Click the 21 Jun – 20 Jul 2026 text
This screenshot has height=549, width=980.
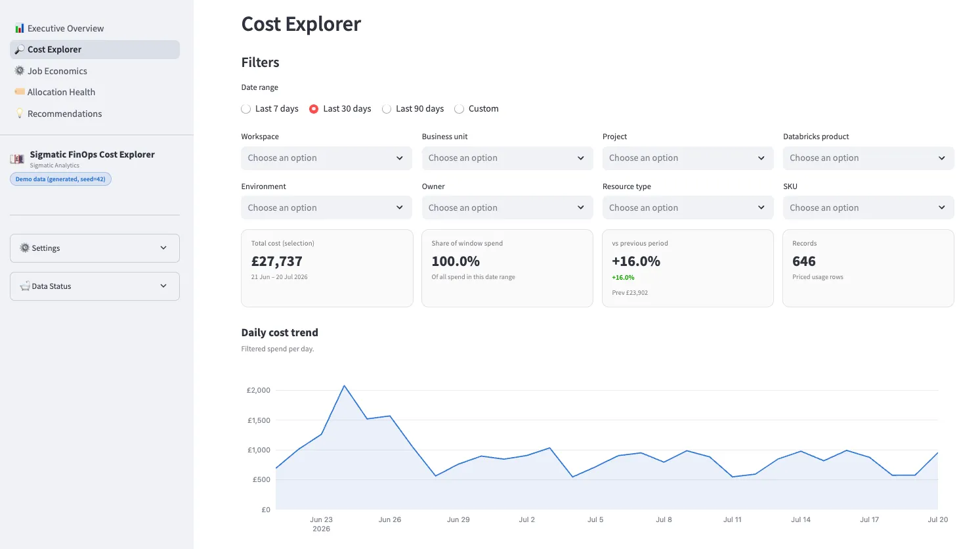point(279,277)
